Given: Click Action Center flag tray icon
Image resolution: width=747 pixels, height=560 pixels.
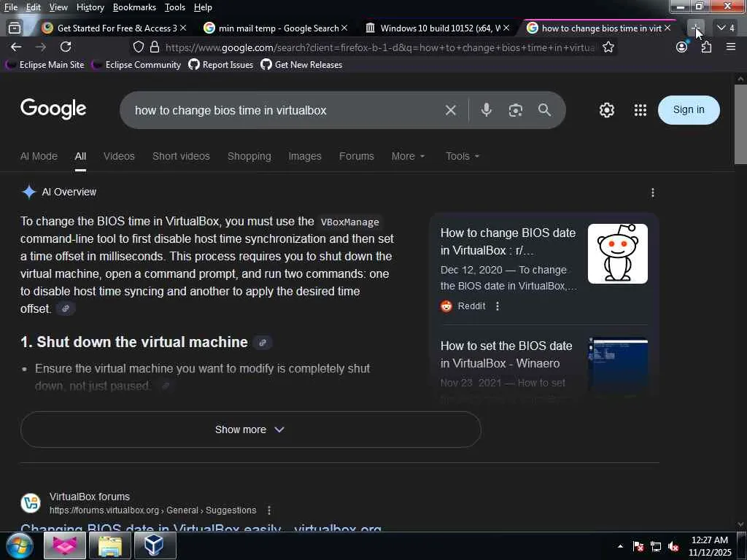Looking at the screenshot, I should point(638,546).
